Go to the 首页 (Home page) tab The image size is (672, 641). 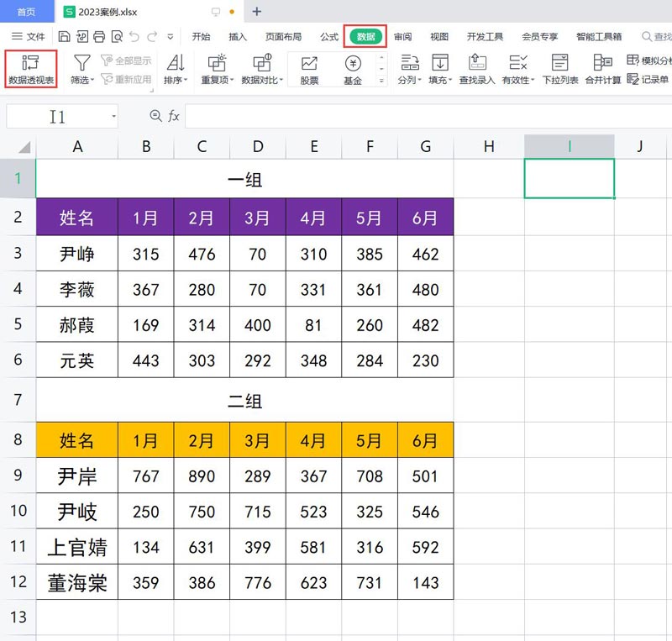click(27, 12)
